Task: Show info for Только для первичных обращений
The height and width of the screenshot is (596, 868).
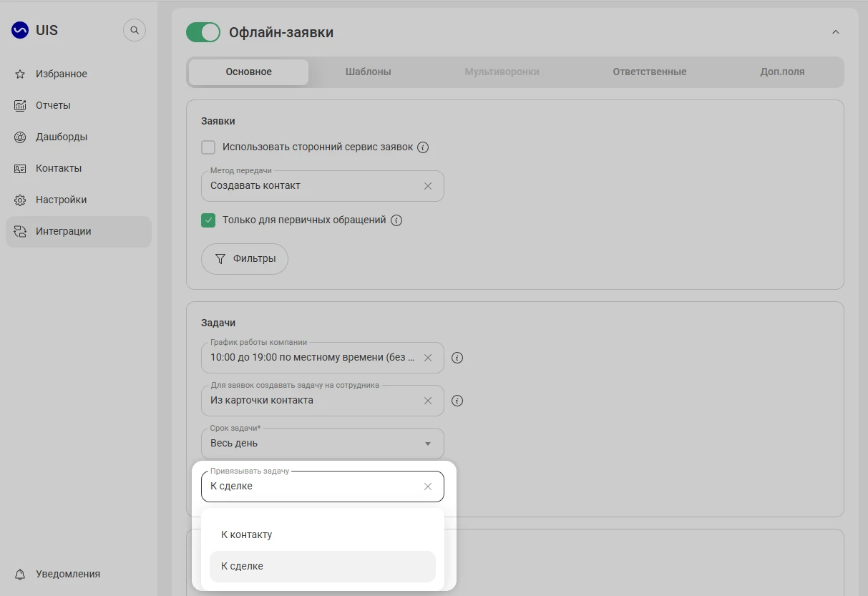Action: (x=396, y=220)
